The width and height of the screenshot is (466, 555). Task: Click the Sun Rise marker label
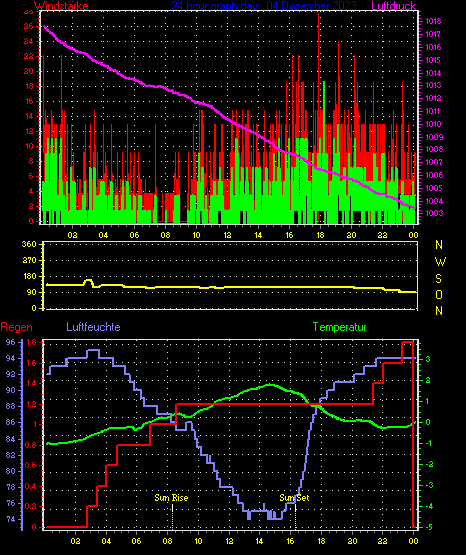(171, 498)
